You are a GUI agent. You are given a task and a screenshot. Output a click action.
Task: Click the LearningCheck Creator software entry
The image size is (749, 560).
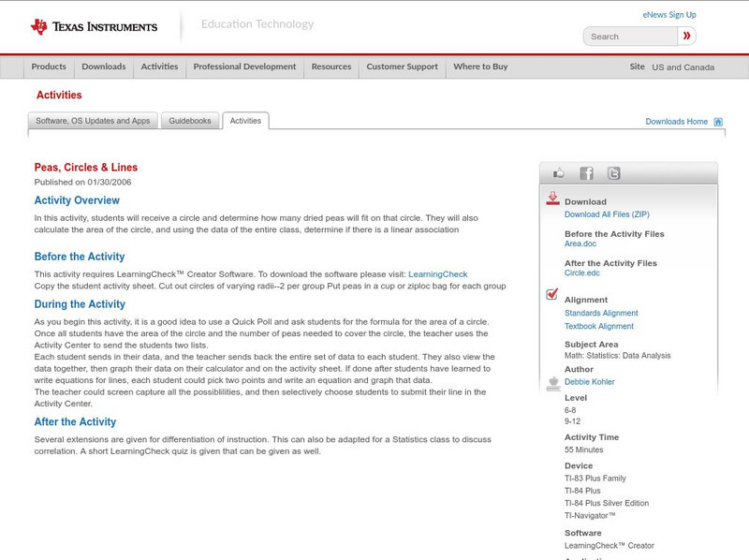click(x=609, y=546)
